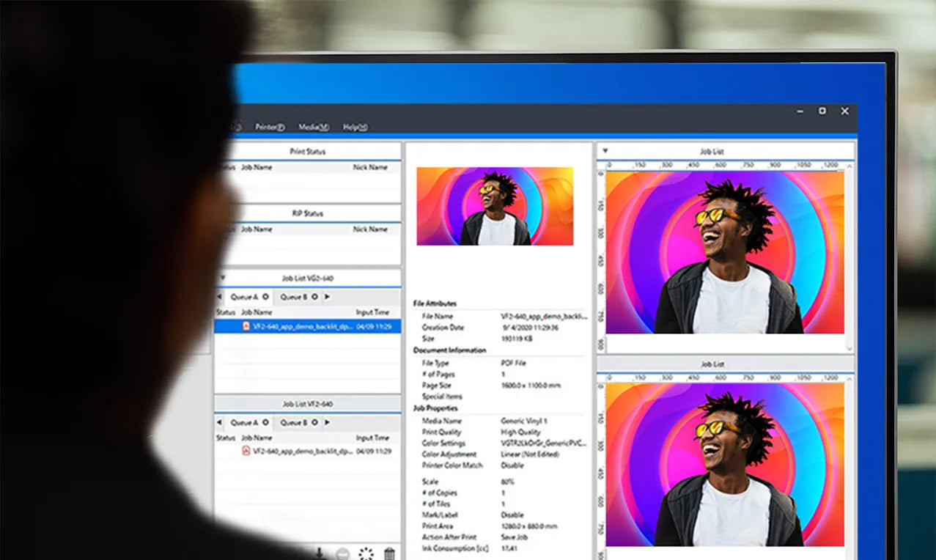Click settings gear on Queue A in upper list

tap(265, 297)
